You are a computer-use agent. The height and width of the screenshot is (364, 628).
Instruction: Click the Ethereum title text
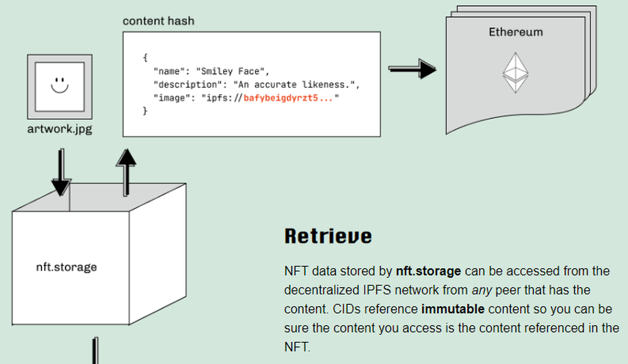[x=516, y=32]
